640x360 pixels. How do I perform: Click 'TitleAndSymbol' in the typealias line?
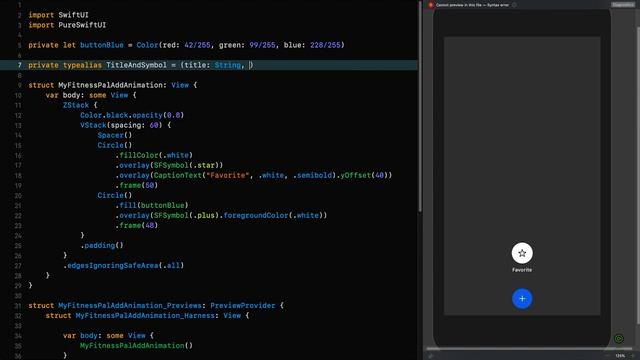(136, 65)
